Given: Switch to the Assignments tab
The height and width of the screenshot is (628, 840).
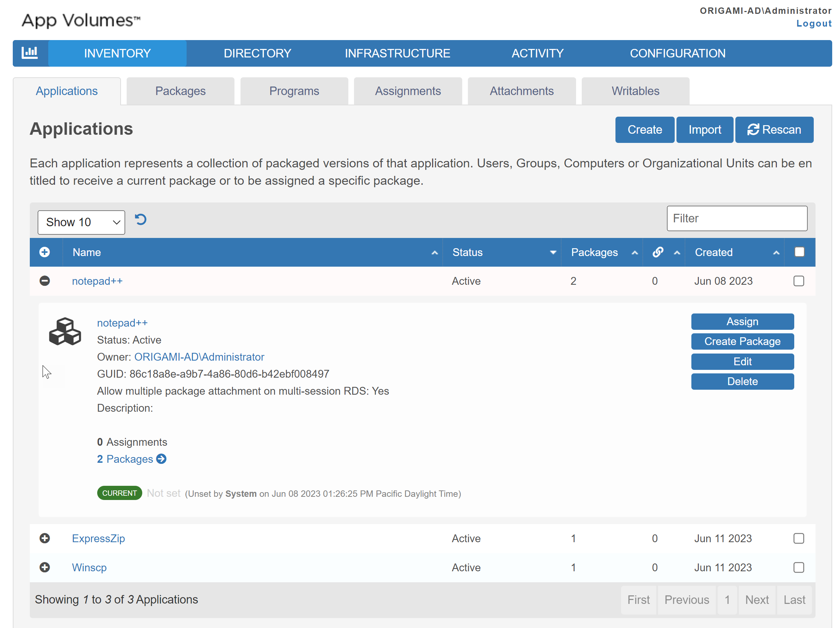Looking at the screenshot, I should click(x=408, y=91).
